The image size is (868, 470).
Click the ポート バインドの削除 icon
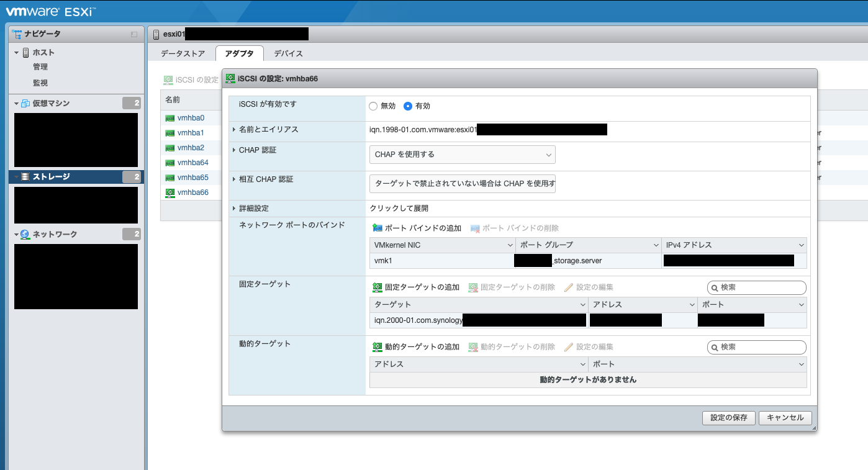click(475, 228)
